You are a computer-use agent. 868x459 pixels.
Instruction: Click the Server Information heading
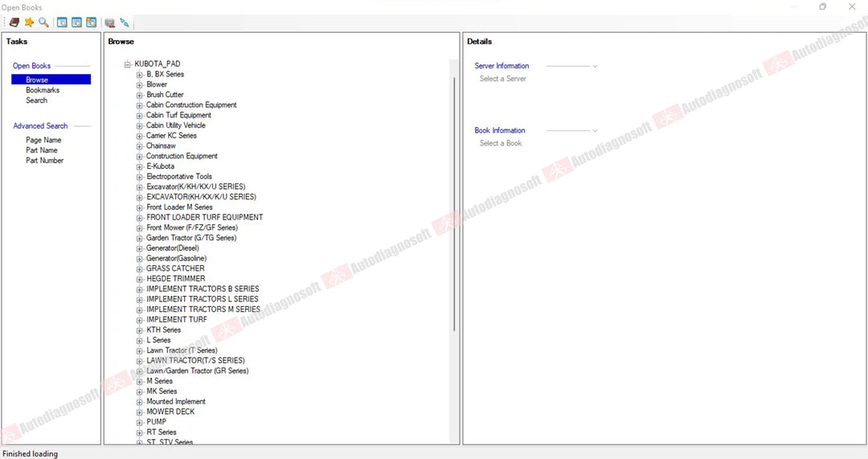point(502,66)
